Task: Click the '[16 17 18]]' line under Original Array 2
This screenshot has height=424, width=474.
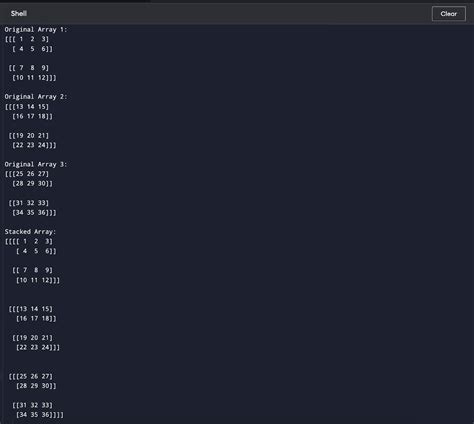Action: tap(32, 116)
